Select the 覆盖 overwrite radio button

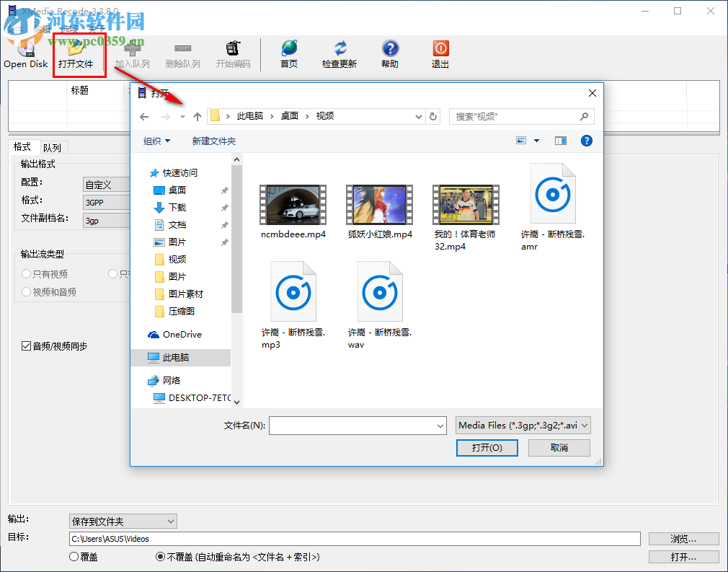click(x=72, y=556)
